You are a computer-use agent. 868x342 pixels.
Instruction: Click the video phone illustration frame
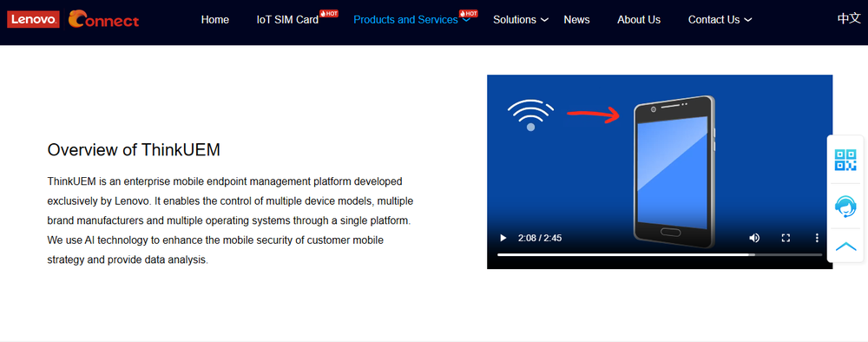[660, 172]
